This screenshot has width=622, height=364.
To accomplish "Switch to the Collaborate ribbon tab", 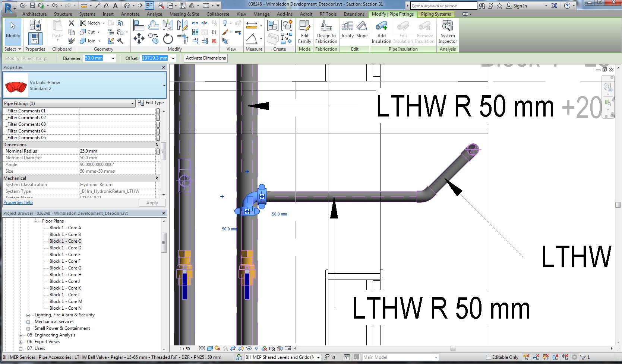I will tap(218, 14).
